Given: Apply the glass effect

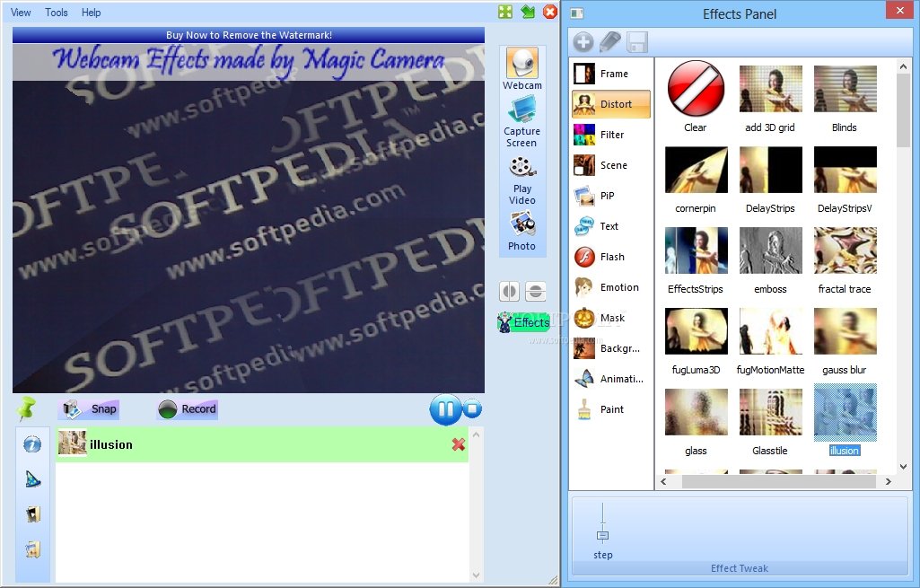Looking at the screenshot, I should tap(696, 412).
